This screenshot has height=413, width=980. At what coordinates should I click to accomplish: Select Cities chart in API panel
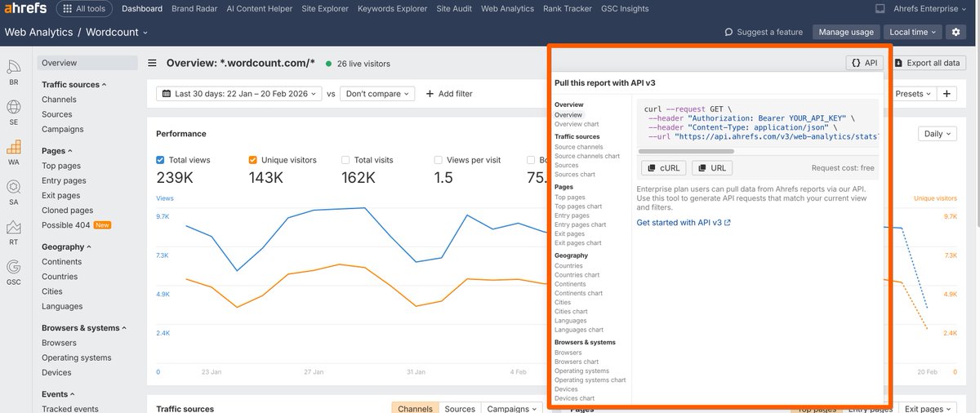(571, 312)
